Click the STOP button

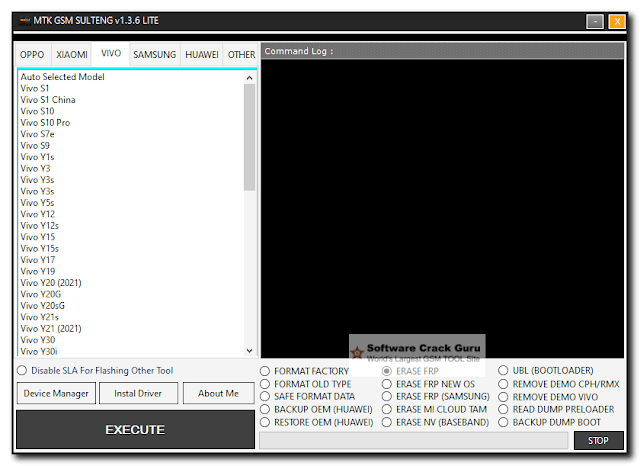598,441
